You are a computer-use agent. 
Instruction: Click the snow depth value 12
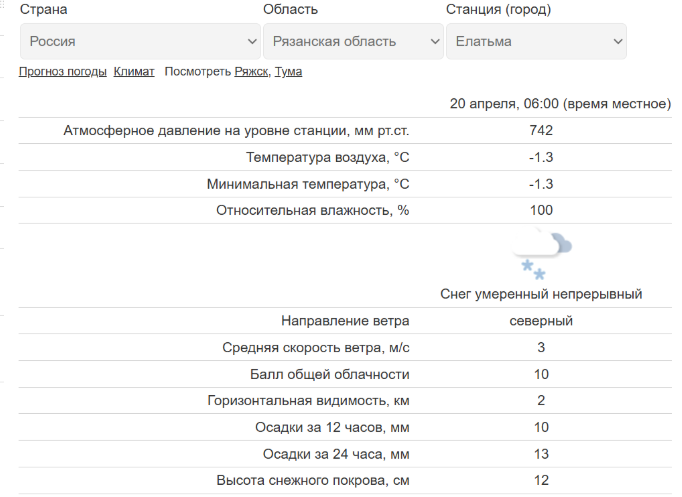pos(541,480)
